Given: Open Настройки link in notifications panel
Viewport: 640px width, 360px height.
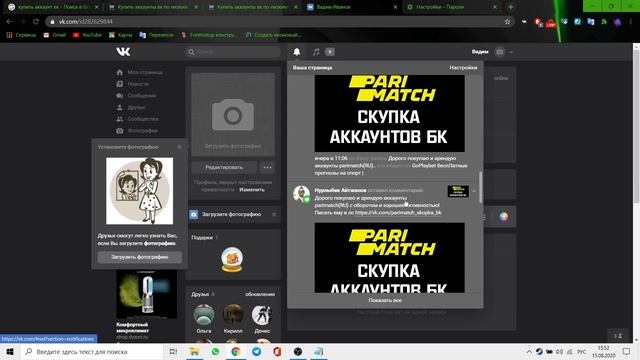Looking at the screenshot, I should 463,68.
